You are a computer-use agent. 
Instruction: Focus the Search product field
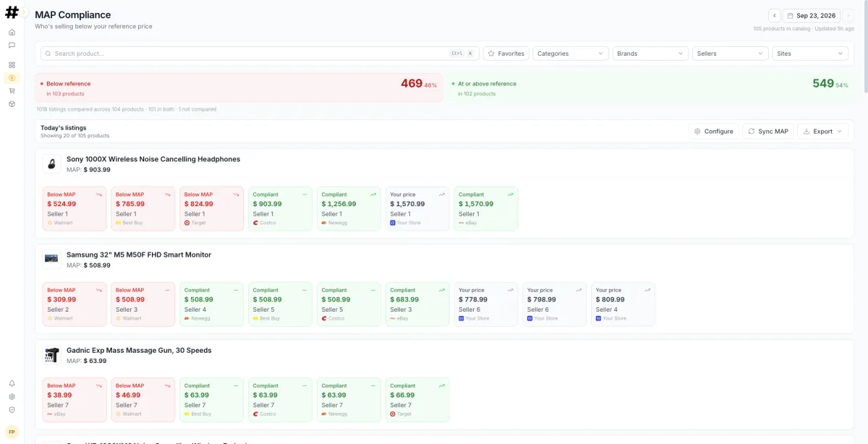coord(260,54)
